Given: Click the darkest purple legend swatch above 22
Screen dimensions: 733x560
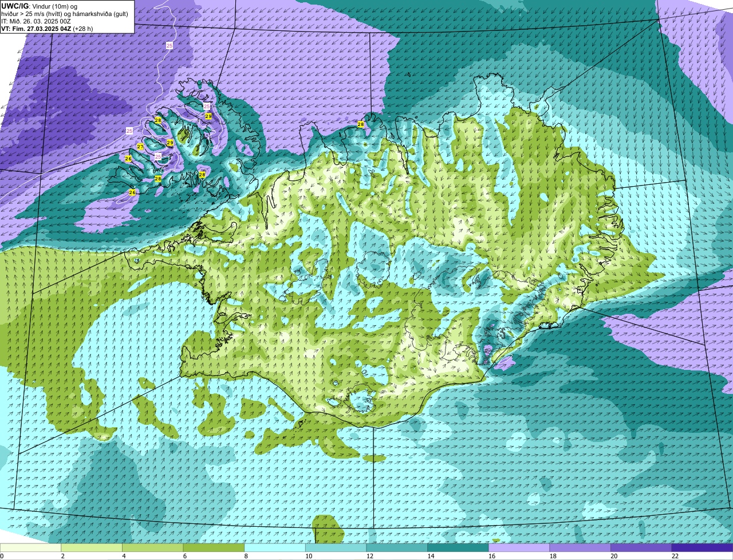Looking at the screenshot, I should [702, 547].
